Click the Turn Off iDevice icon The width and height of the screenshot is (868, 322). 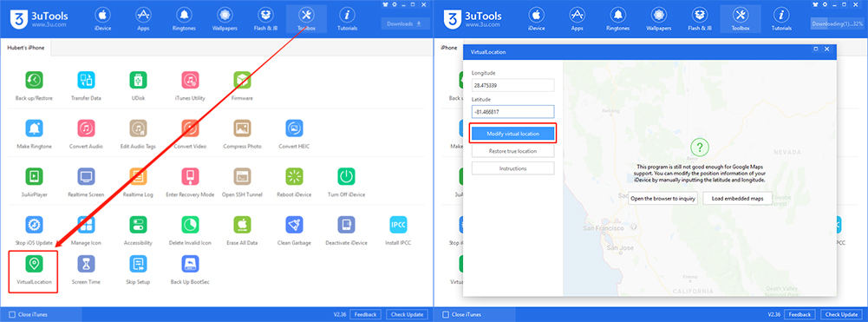tap(346, 177)
